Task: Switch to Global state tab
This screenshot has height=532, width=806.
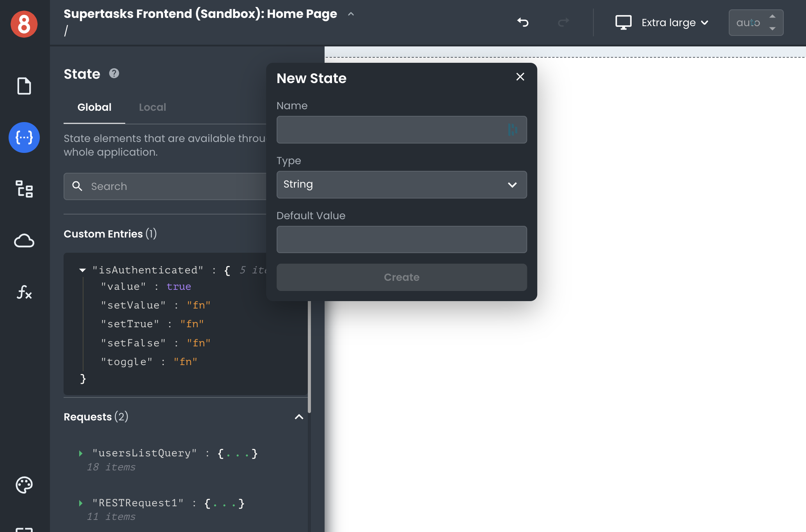Action: (94, 108)
